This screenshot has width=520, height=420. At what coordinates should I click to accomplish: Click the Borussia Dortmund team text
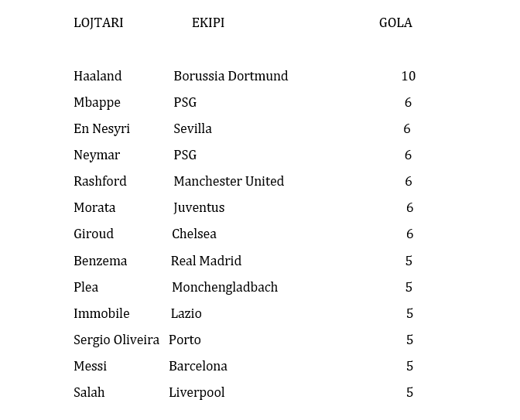click(231, 76)
